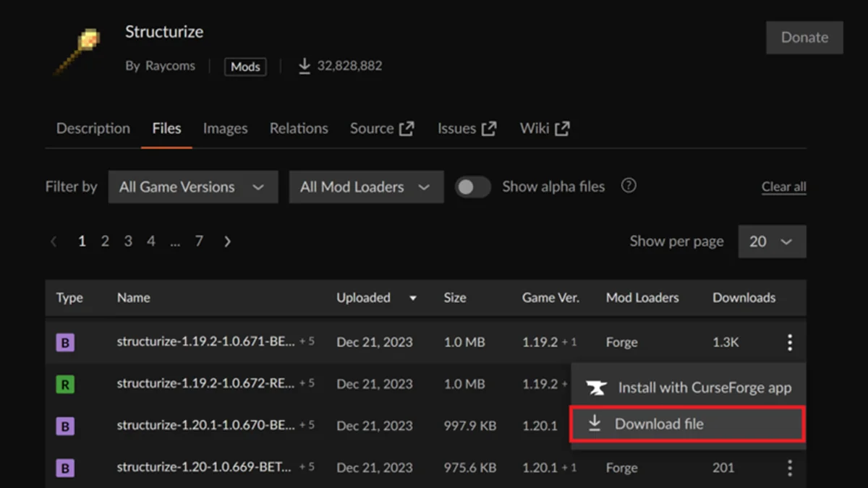868x488 pixels.
Task: Enable the Show alpha files toggle
Action: coord(473,187)
